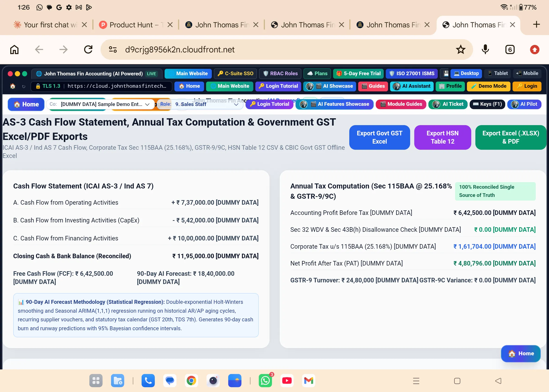Open C-Suite SSO menu item
Image resolution: width=549 pixels, height=392 pixels.
[235, 74]
